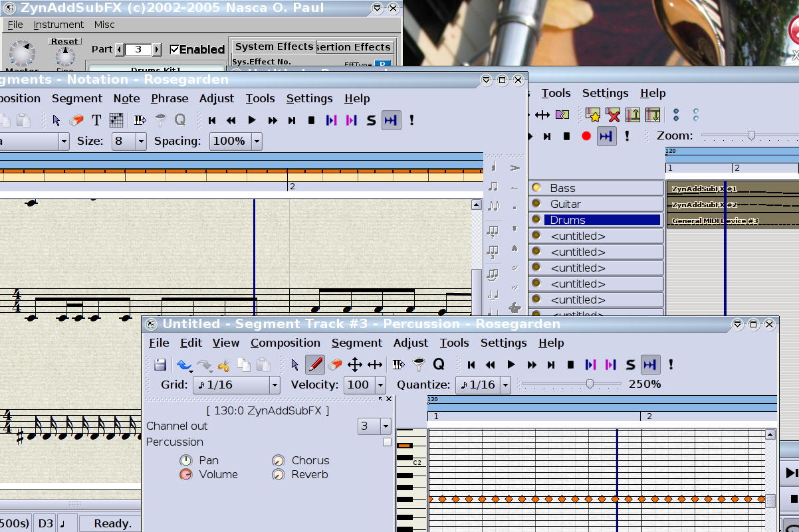Image resolution: width=799 pixels, height=532 pixels.
Task: Toggle scroll-to-follow playback in main Rosegarden window
Action: (x=606, y=136)
